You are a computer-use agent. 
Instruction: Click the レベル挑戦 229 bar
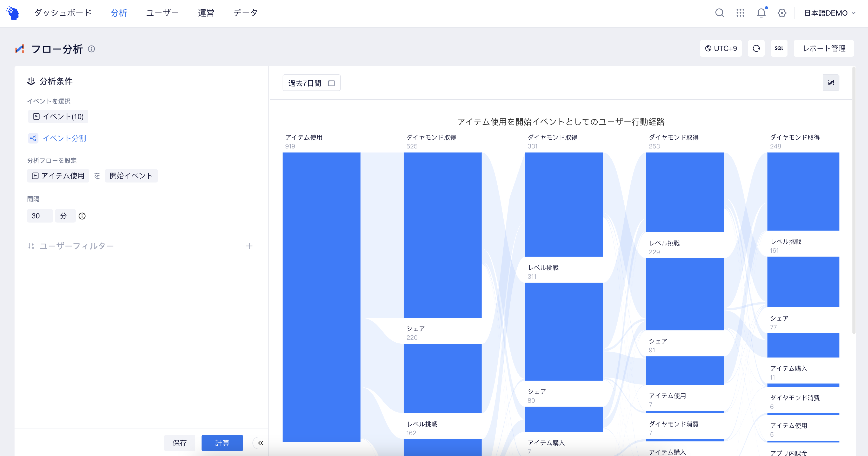685,294
